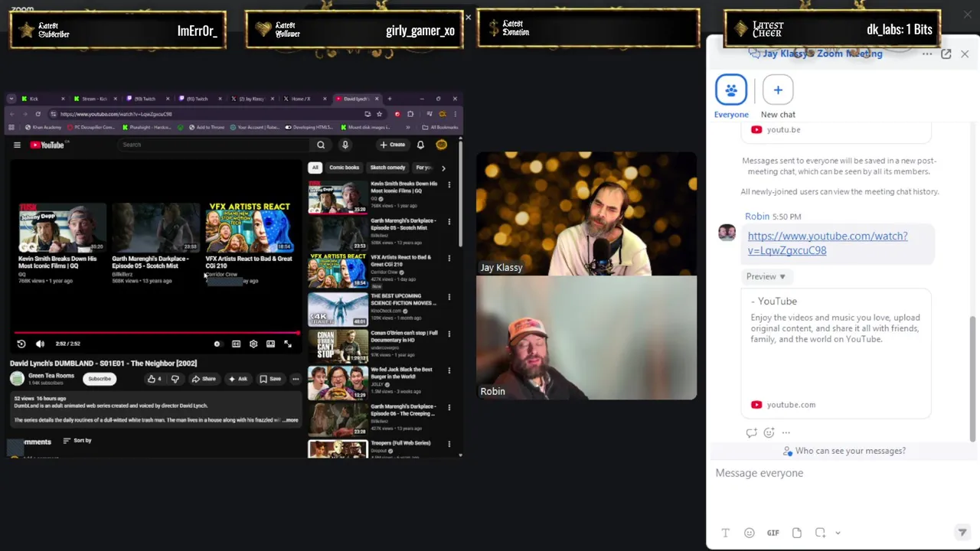Image resolution: width=980 pixels, height=551 pixels.
Task: Click the YouTube search magnifier button
Action: point(321,145)
